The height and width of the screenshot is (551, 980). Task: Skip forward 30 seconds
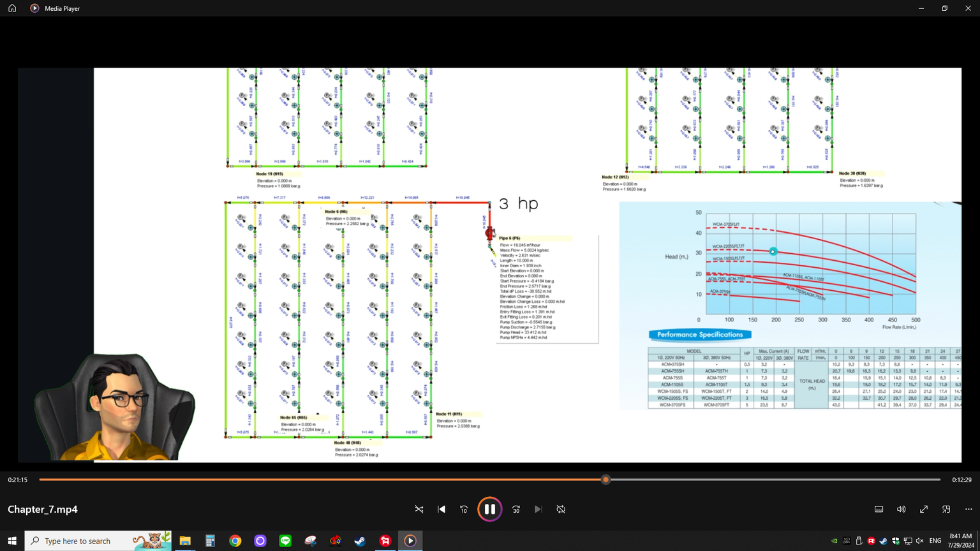point(516,509)
